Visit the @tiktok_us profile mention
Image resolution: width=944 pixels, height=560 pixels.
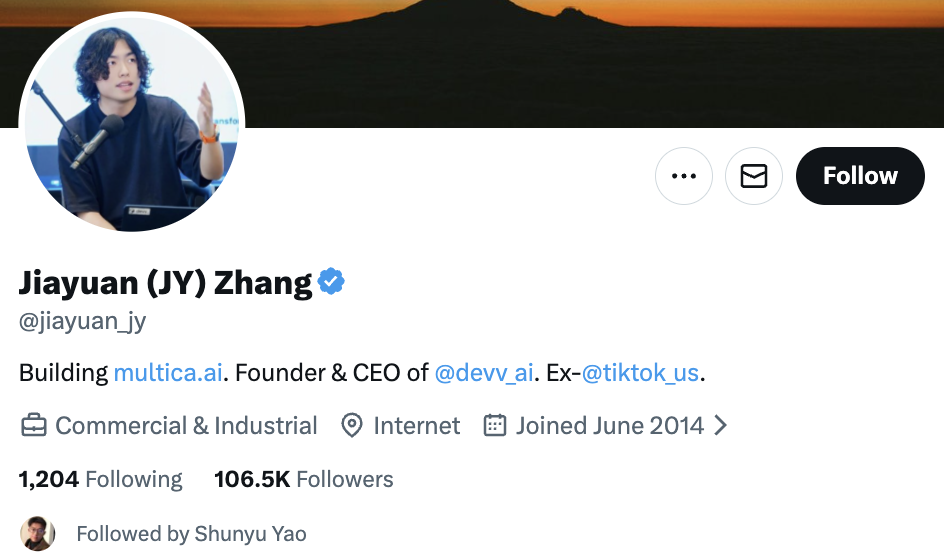tap(640, 373)
